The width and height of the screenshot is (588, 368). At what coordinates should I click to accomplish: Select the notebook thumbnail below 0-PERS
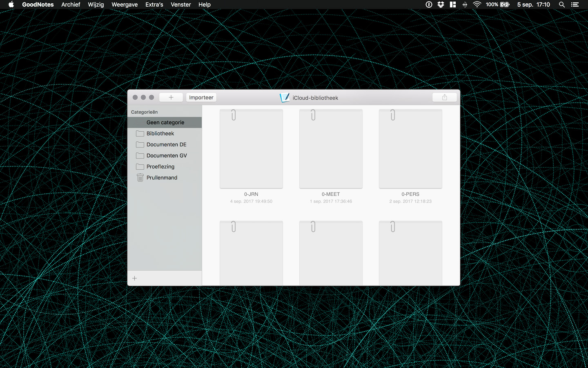click(410, 253)
